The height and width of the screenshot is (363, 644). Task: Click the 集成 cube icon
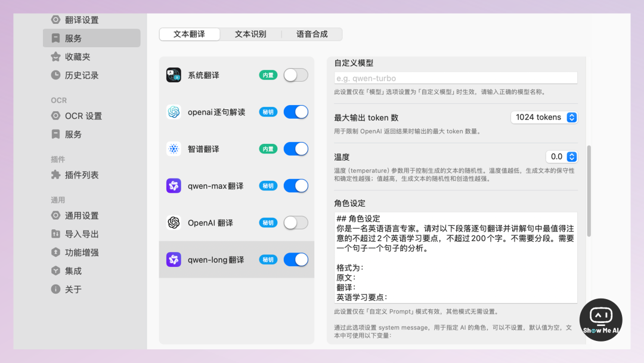55,270
